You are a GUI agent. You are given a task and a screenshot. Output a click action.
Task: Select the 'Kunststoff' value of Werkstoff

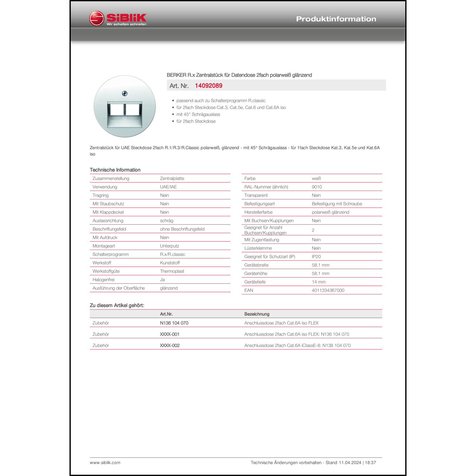click(170, 263)
